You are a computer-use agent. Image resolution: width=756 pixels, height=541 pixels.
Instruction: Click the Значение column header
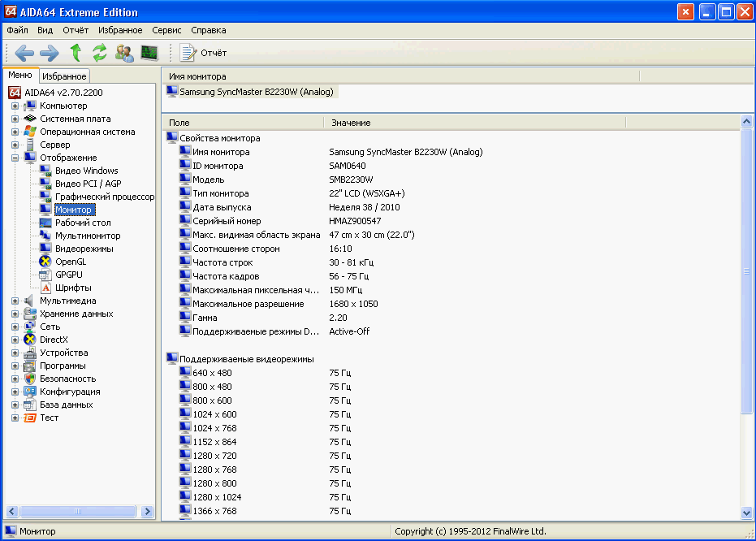[x=351, y=123]
